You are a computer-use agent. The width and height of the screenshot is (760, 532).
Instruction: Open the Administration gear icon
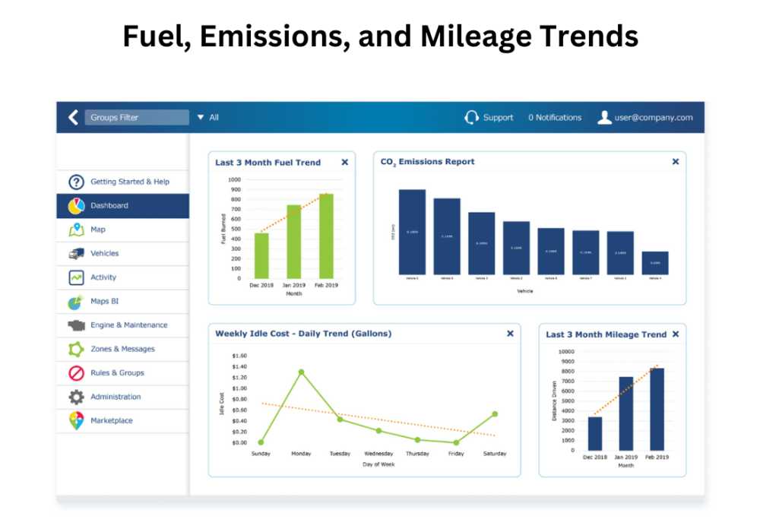click(x=76, y=397)
